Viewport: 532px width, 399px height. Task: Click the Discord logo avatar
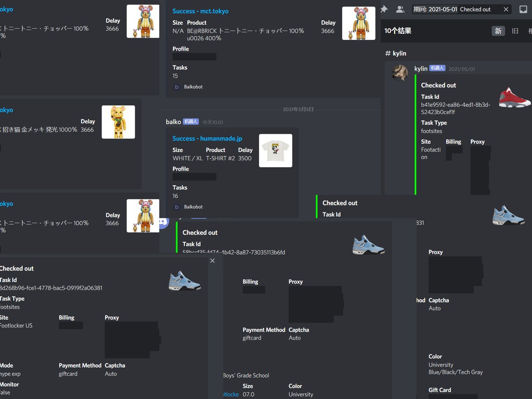pyautogui.click(x=164, y=221)
